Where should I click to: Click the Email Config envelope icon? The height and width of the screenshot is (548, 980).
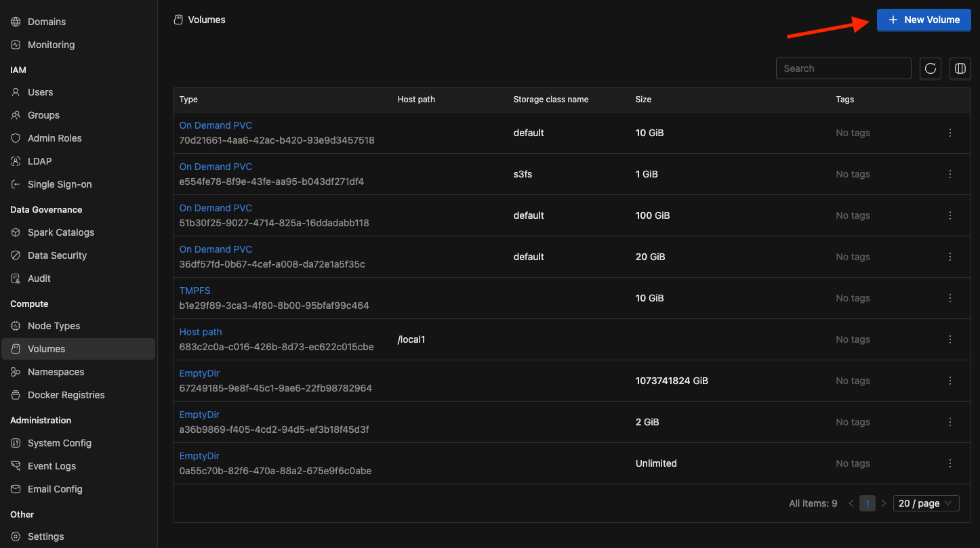(x=16, y=489)
